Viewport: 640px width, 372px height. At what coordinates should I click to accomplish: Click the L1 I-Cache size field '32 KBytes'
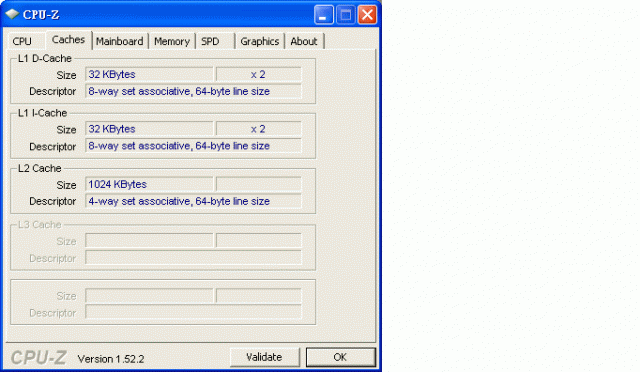pyautogui.click(x=149, y=129)
